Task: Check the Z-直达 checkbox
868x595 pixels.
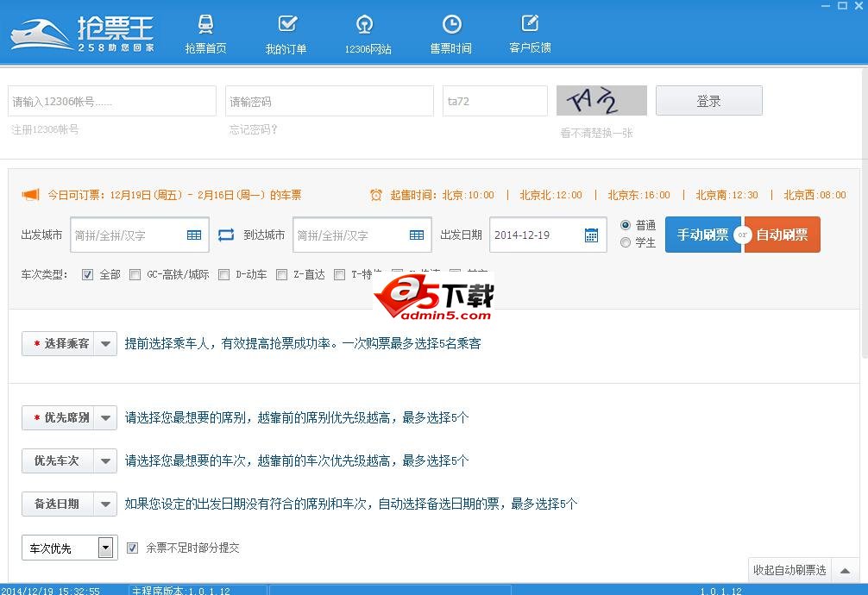Action: pos(282,274)
